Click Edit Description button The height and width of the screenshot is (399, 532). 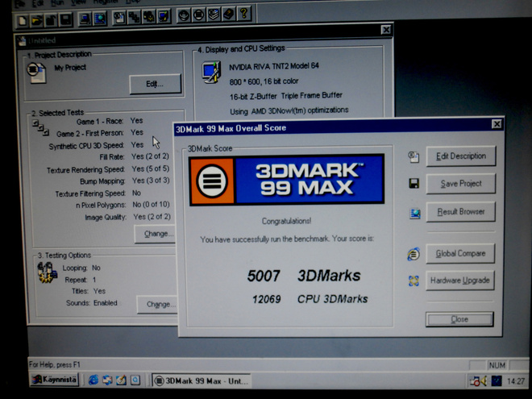pyautogui.click(x=461, y=156)
